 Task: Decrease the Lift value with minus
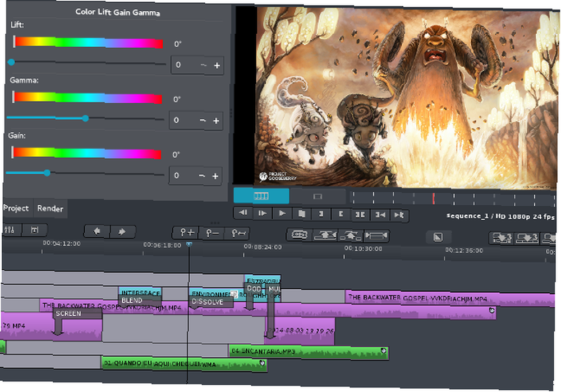pyautogui.click(x=203, y=65)
